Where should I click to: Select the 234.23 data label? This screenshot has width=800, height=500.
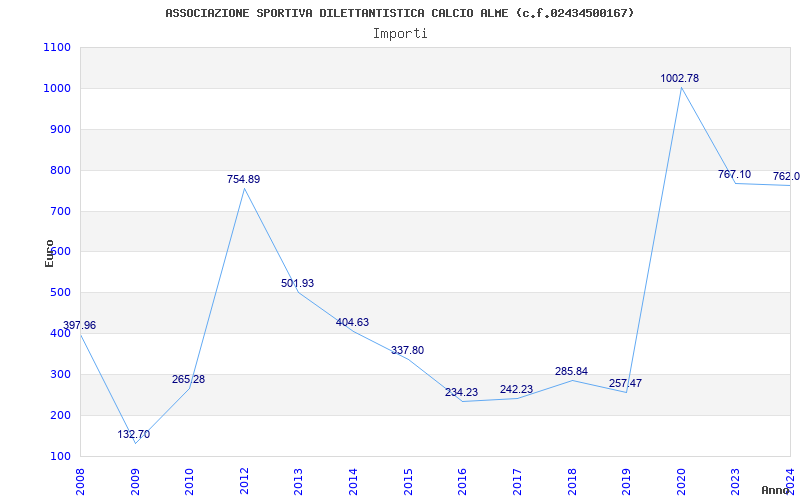461,393
